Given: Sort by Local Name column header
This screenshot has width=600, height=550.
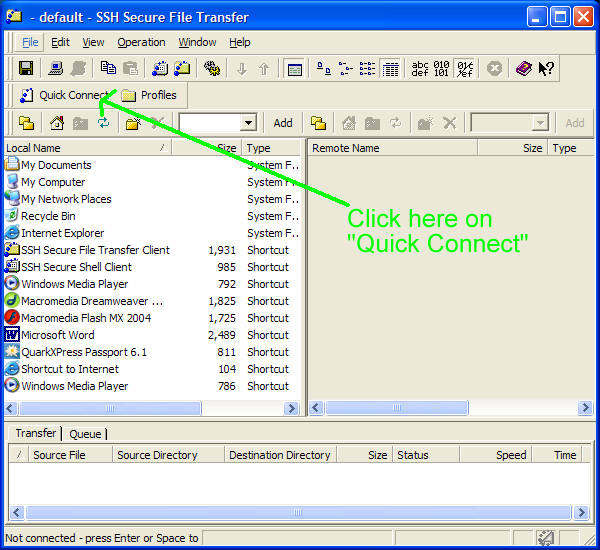Looking at the screenshot, I should pyautogui.click(x=88, y=148).
